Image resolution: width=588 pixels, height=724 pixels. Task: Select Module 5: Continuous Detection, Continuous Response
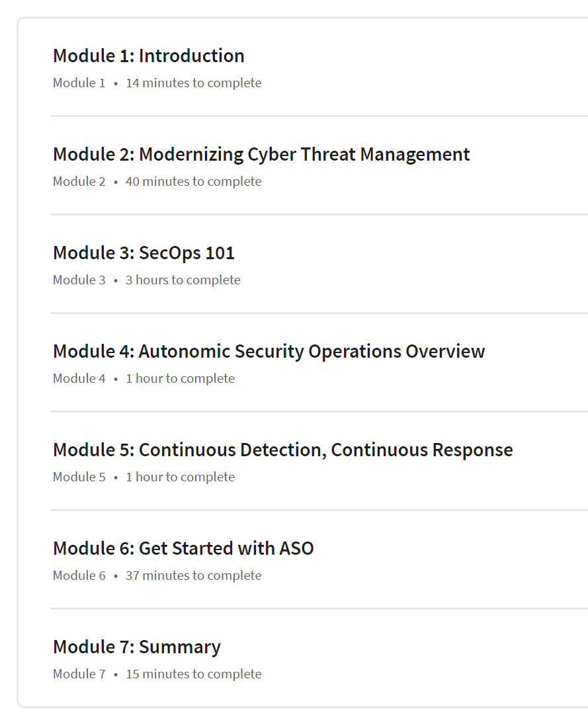pyautogui.click(x=282, y=450)
